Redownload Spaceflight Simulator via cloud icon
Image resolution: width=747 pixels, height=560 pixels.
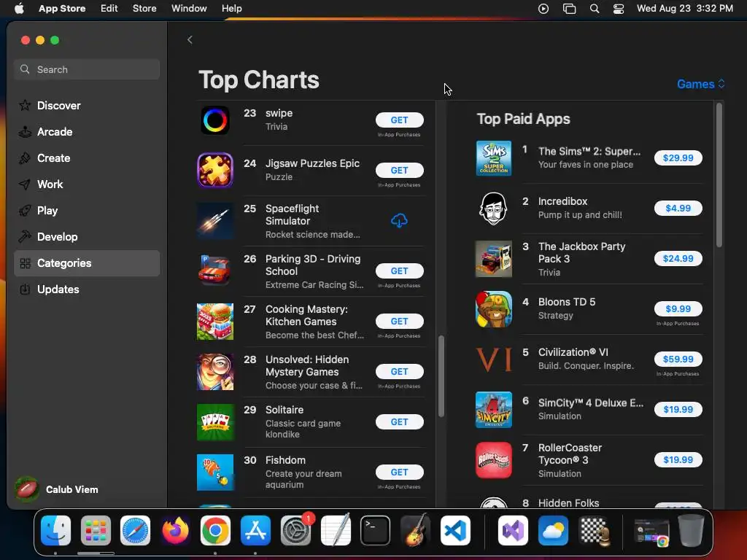click(399, 220)
